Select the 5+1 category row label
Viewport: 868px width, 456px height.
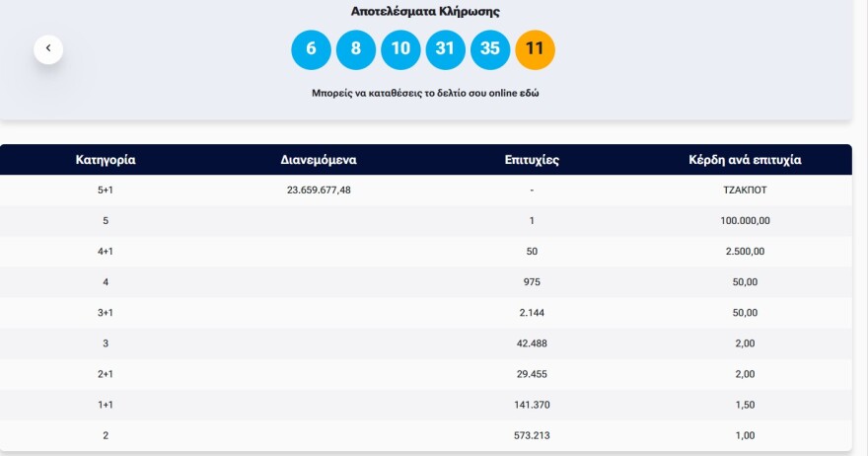(x=106, y=190)
